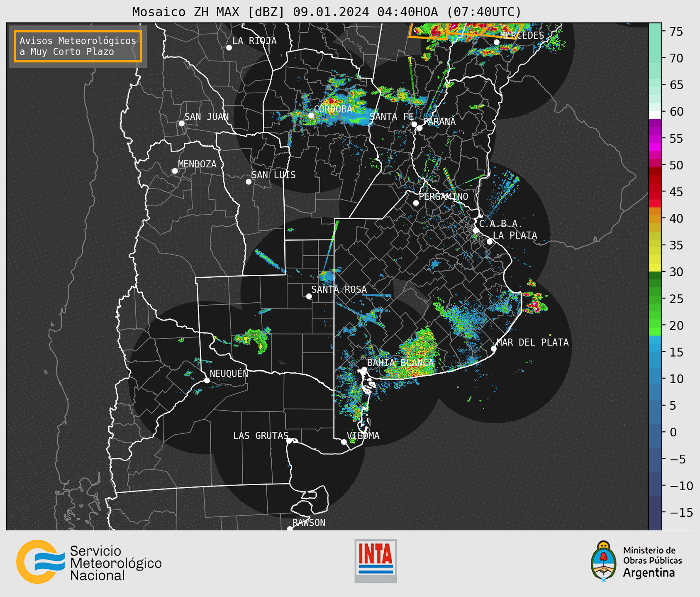700x597 pixels.
Task: Click the 30 dBZ yellow band on color scale
Action: pyautogui.click(x=655, y=268)
